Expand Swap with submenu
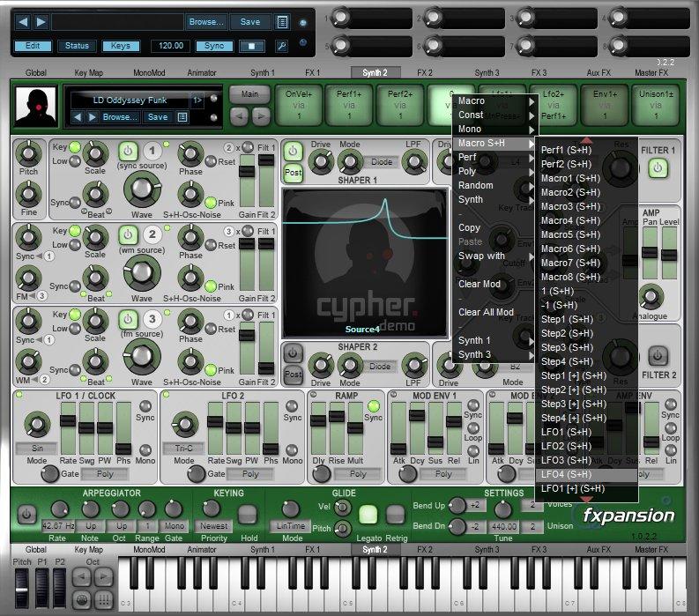Screen dimensions: 699x616 495,256
